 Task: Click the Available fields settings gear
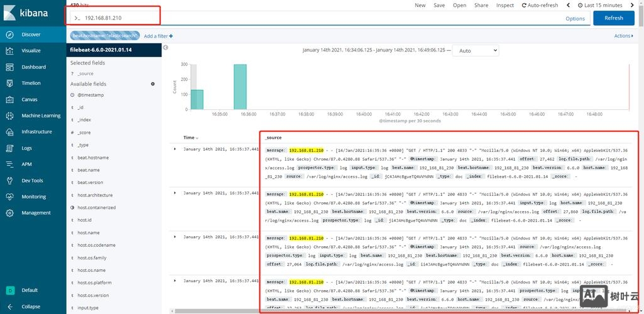click(x=152, y=84)
